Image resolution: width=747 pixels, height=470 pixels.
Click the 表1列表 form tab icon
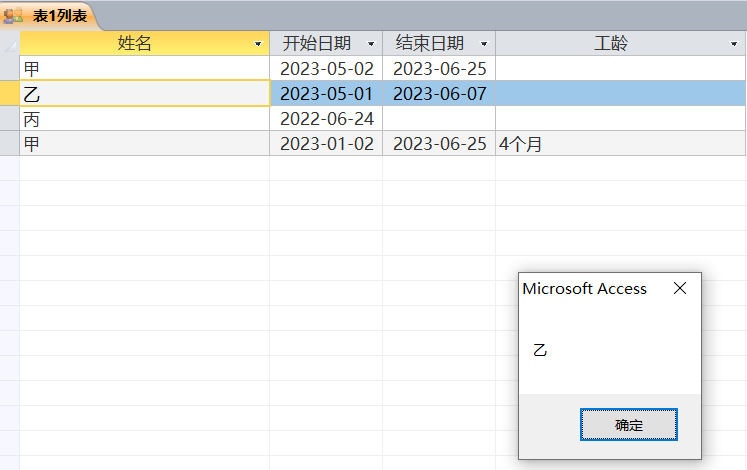click(13, 16)
